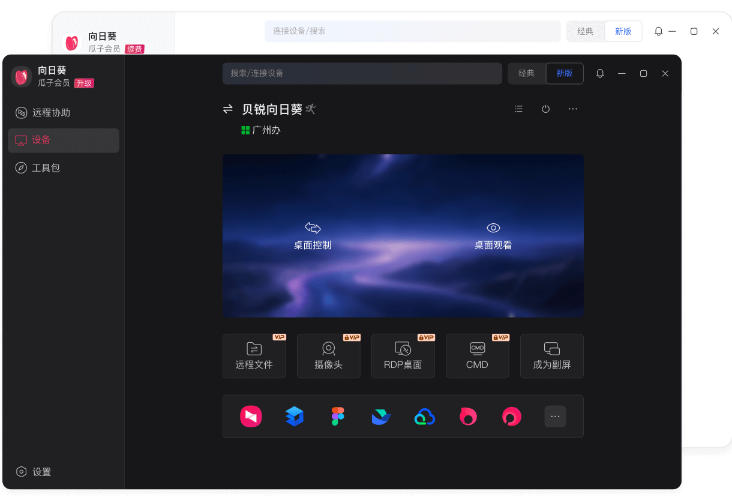Image resolution: width=732 pixels, height=501 pixels.
Task: Show more apps via ellipsis tile
Action: click(555, 416)
